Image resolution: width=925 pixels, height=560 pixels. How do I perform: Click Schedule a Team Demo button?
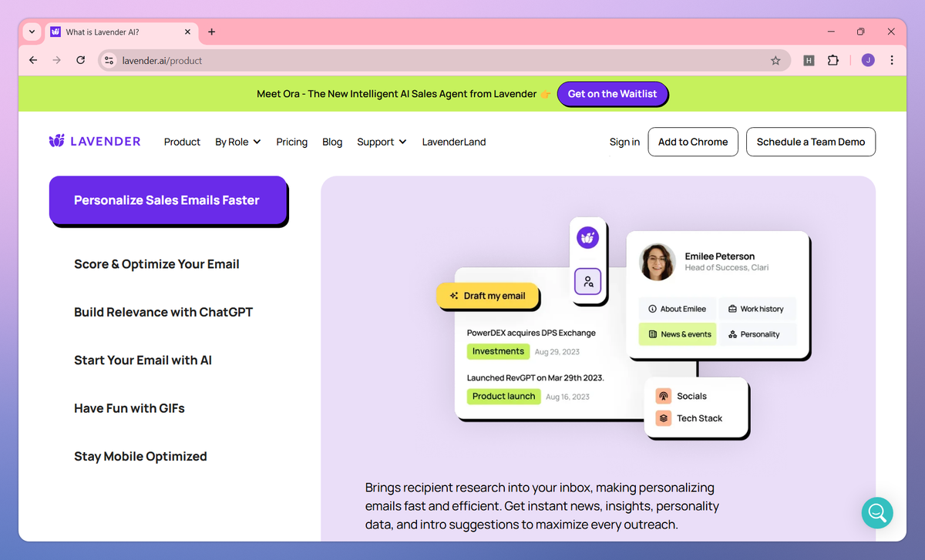pyautogui.click(x=811, y=142)
